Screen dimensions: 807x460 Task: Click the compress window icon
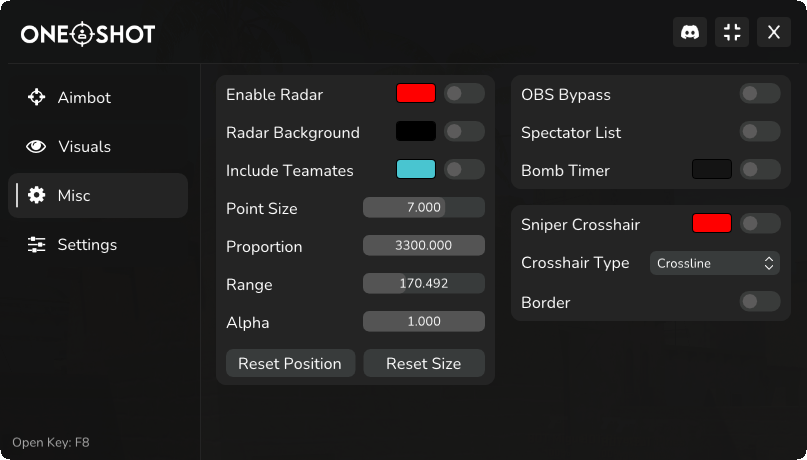click(732, 32)
